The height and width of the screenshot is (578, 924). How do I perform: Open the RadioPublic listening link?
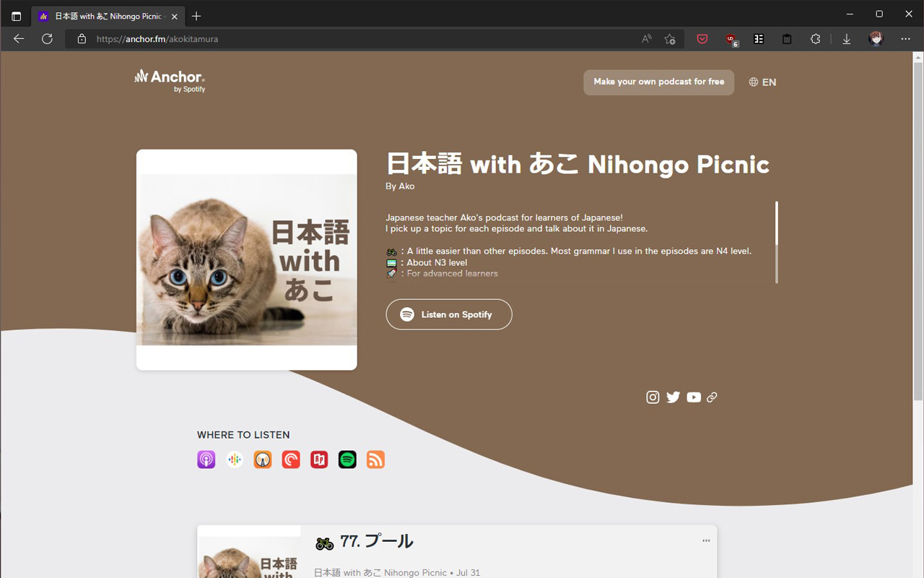319,460
